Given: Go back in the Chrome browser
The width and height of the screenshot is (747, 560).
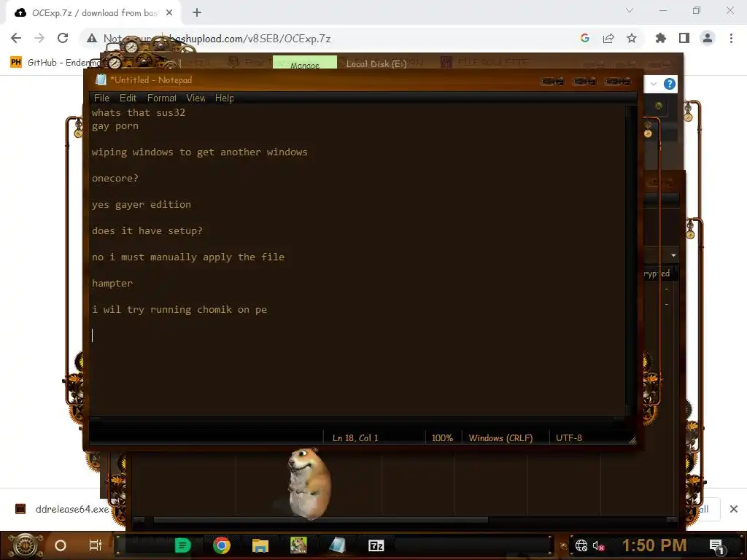Looking at the screenshot, I should click(x=16, y=38).
